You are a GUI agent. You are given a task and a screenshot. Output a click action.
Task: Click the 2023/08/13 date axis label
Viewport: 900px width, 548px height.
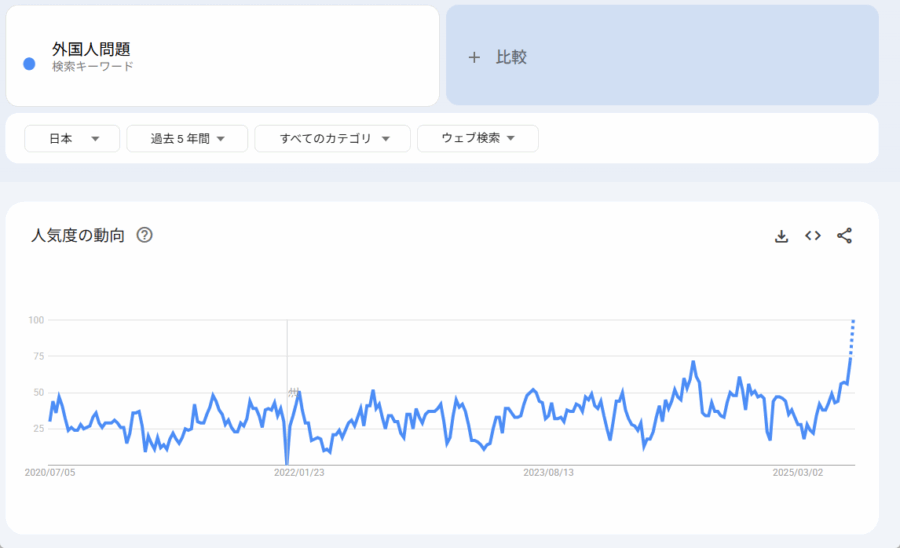549,473
